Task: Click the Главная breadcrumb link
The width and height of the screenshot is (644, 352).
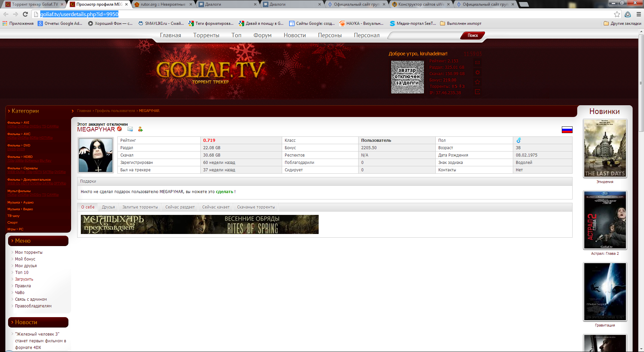Action: point(84,111)
